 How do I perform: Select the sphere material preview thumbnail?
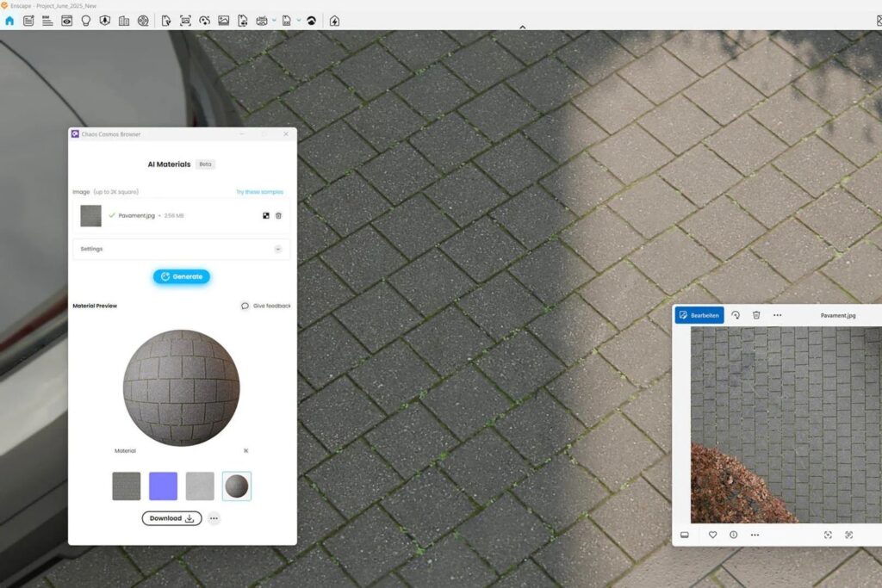237,486
